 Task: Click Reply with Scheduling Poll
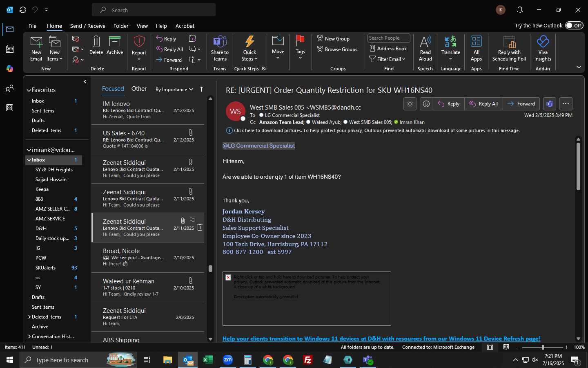[x=509, y=48]
